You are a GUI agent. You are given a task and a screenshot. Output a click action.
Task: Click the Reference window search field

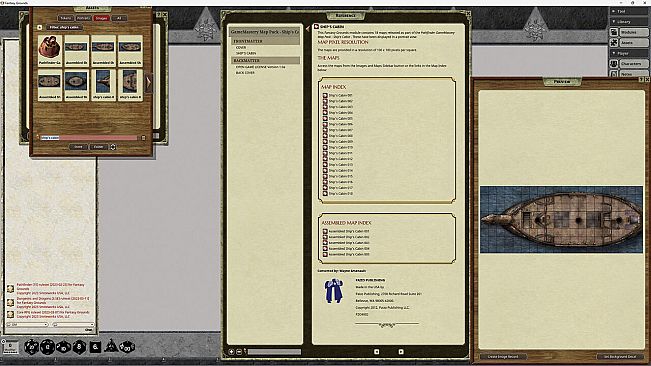274,351
